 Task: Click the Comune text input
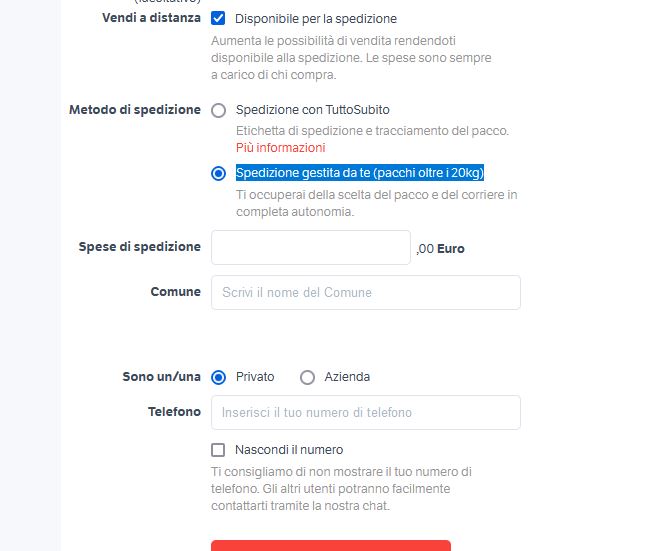point(365,292)
